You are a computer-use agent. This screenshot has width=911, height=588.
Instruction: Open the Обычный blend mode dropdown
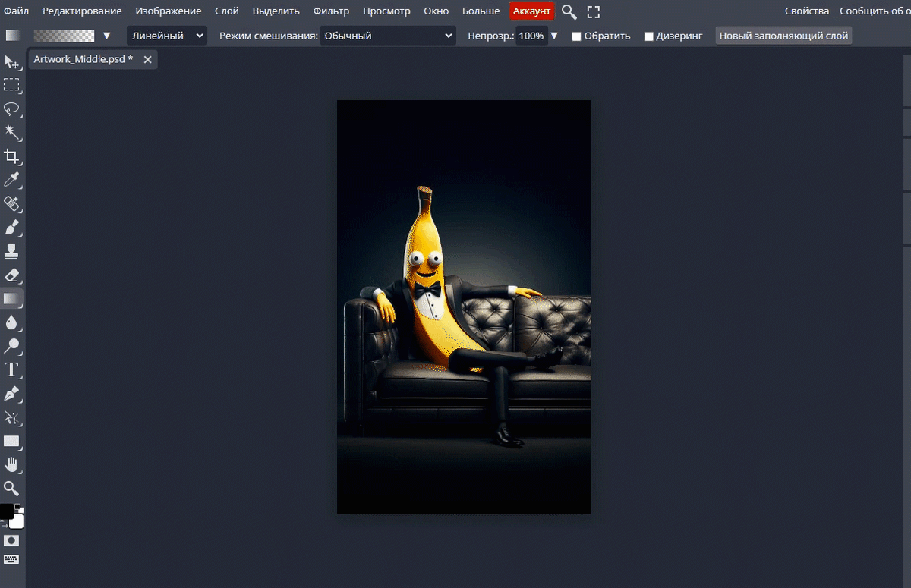pyautogui.click(x=387, y=36)
